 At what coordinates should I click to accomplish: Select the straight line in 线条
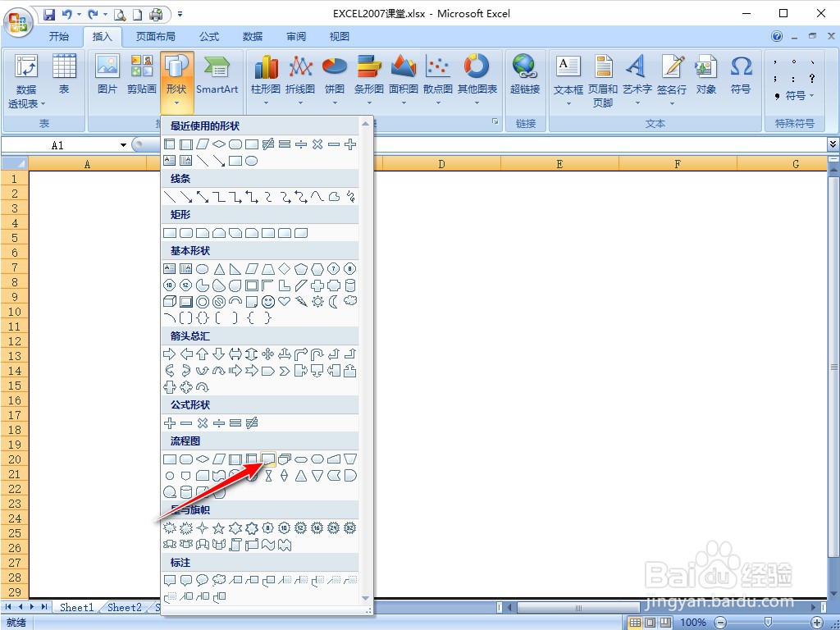[169, 197]
